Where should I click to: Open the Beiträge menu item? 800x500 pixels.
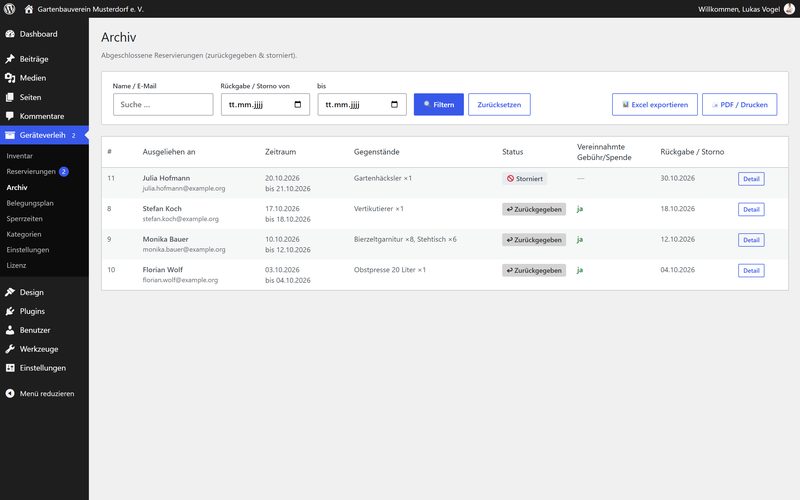44,59
